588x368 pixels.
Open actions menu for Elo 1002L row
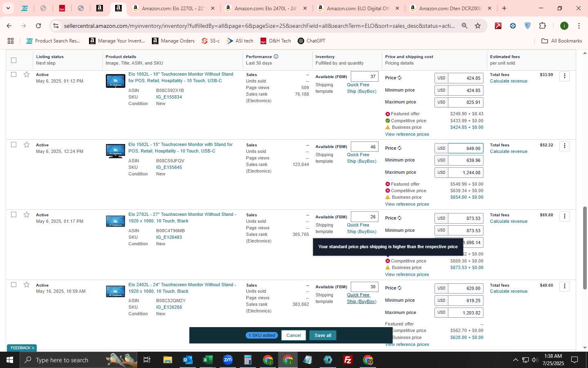(564, 76)
